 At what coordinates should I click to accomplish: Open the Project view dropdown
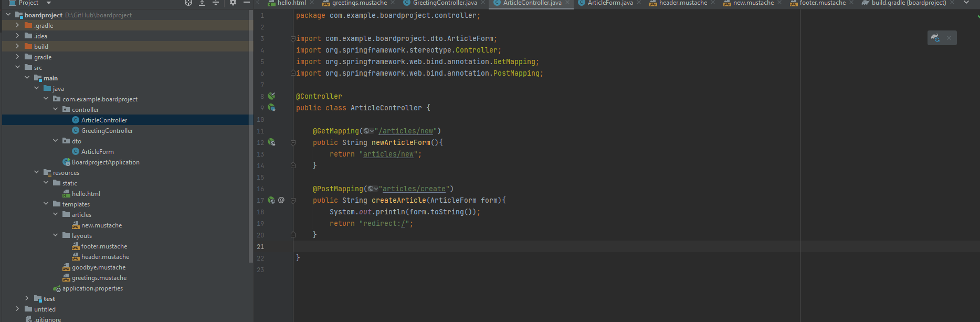tap(49, 3)
